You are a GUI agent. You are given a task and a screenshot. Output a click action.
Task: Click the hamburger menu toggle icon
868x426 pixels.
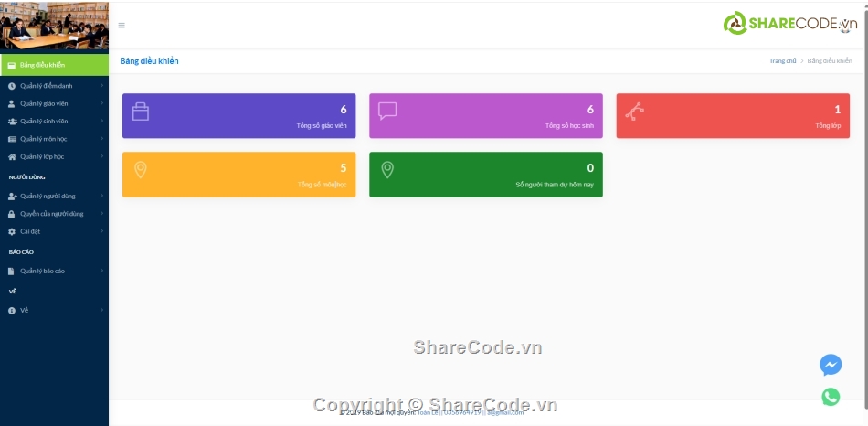tap(122, 26)
